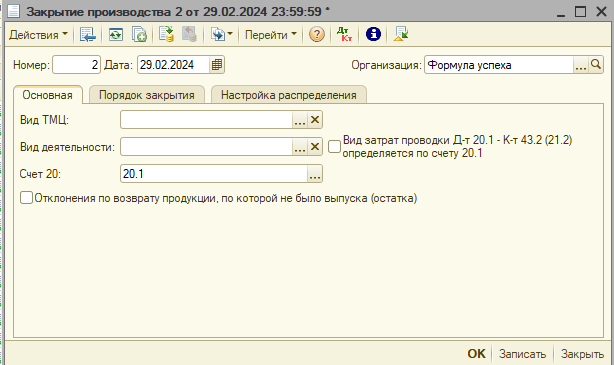Show Дт/Кт document postings
The image size is (614, 365).
click(345, 34)
